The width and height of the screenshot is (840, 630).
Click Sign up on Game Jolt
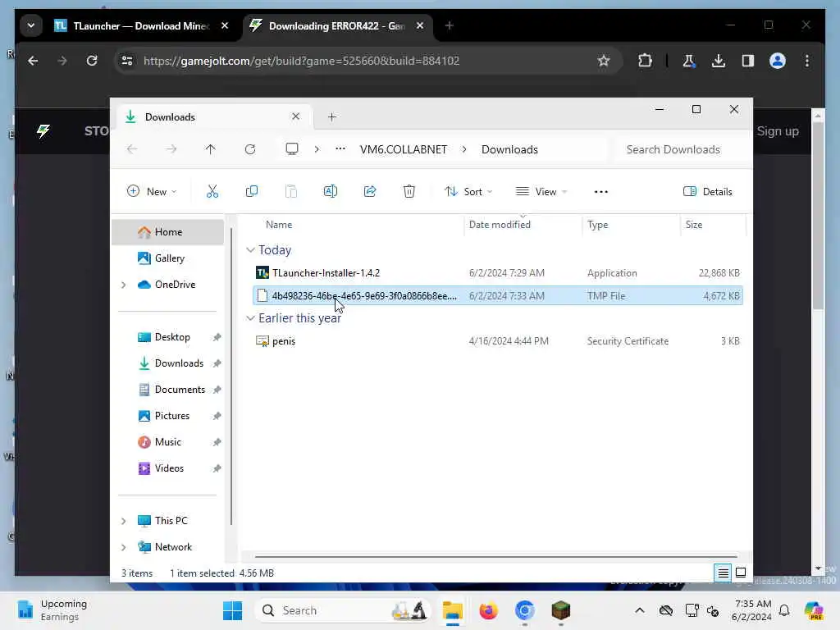778,131
